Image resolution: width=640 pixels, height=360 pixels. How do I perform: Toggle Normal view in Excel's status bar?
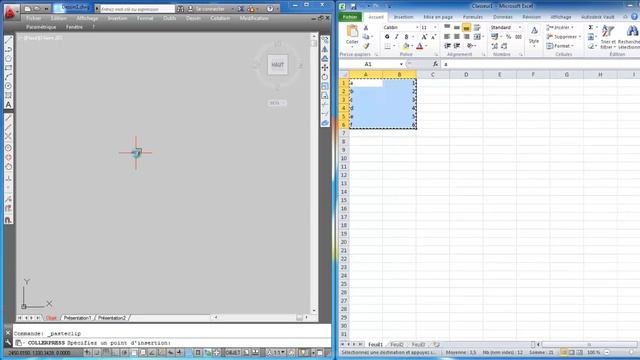[563, 352]
